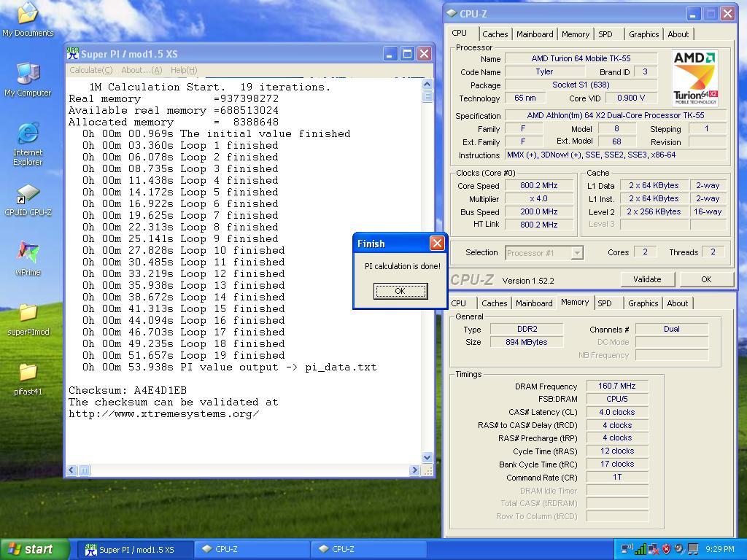Click the clock showing 9:29 PM

pyautogui.click(x=720, y=549)
